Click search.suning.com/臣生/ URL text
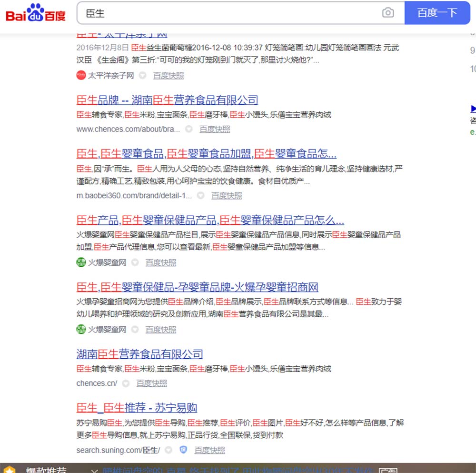Screen dimensions: 476x473 [x=118, y=450]
